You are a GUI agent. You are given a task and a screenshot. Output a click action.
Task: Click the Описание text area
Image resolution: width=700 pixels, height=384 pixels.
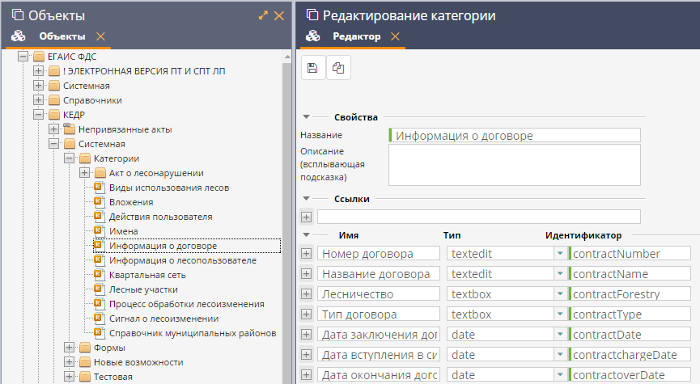pyautogui.click(x=514, y=165)
